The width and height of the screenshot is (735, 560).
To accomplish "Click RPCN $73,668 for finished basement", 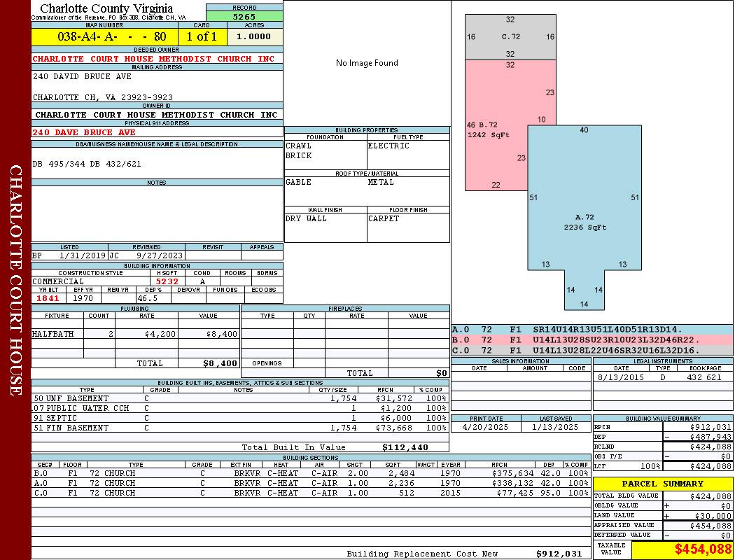I will pyautogui.click(x=393, y=428).
